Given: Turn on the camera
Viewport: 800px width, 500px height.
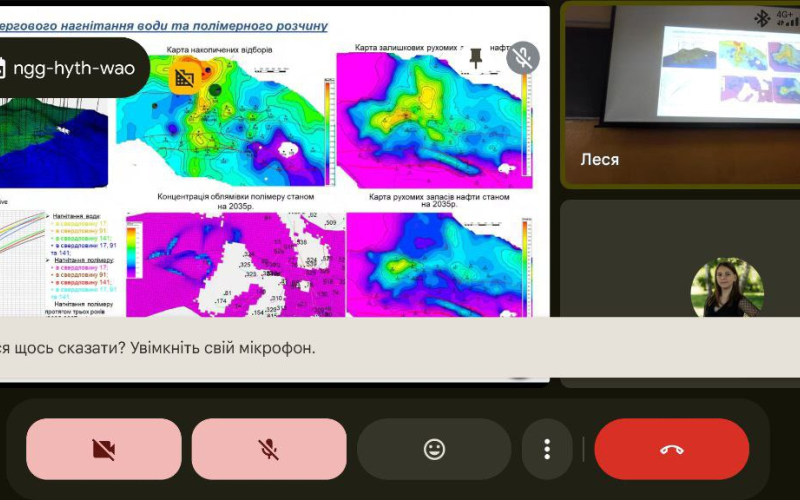Looking at the screenshot, I should tap(103, 449).
